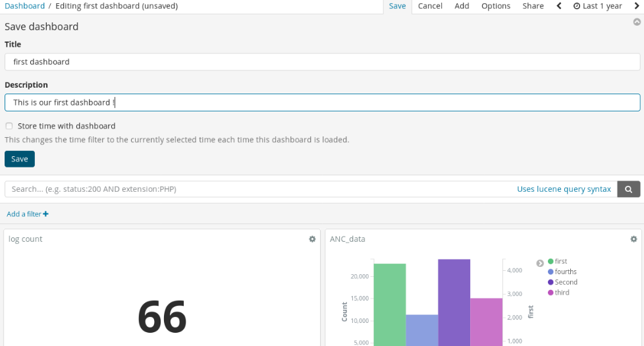Image resolution: width=644 pixels, height=346 pixels.
Task: Open the Uses lucene query syntax link
Action: coord(564,189)
